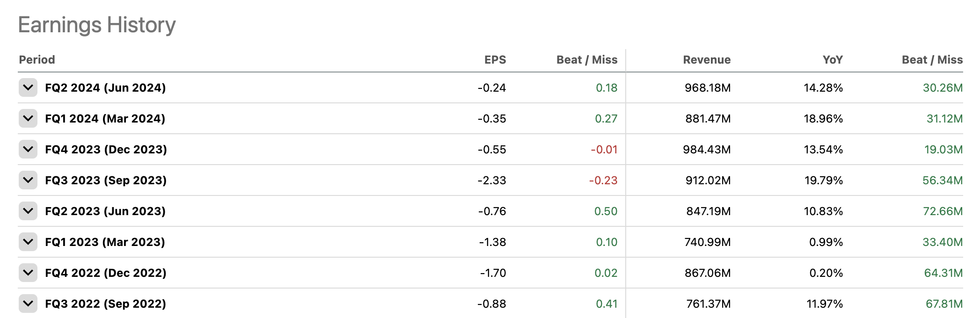Screen dimensions: 980x318
Task: Expand the FQ4 2023 (Dec 2023) row
Action: pyautogui.click(x=28, y=149)
